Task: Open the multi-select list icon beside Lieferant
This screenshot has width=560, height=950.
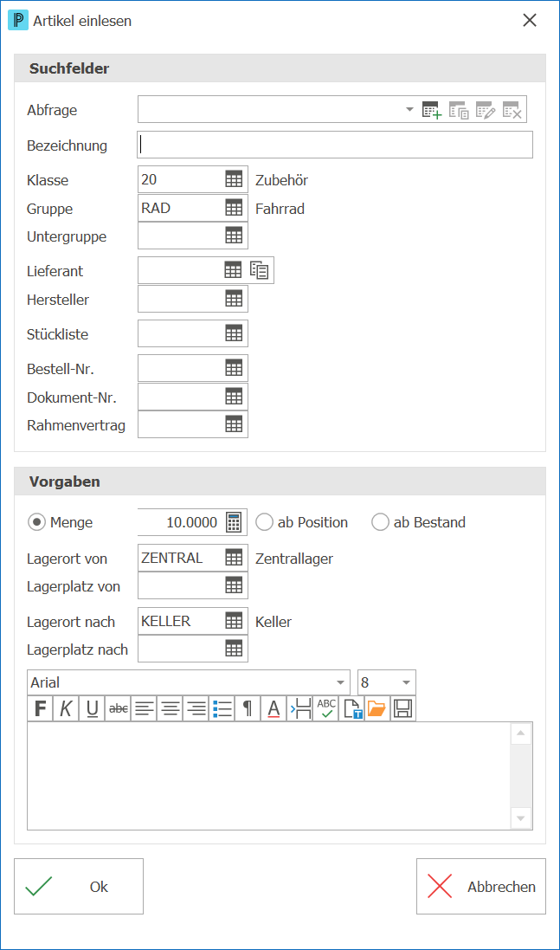Action: 259,270
